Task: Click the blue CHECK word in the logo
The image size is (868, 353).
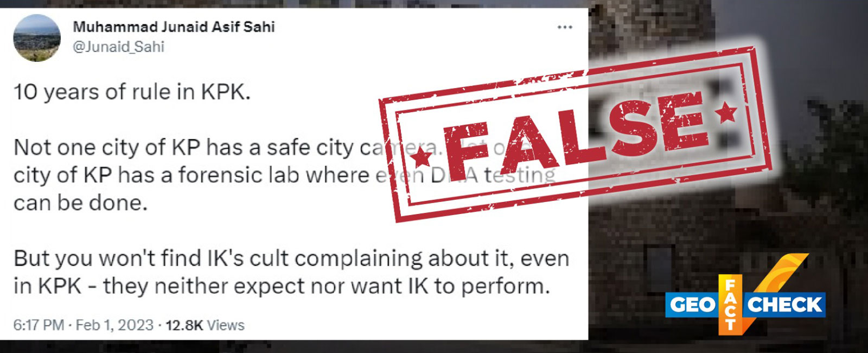Action: (784, 305)
